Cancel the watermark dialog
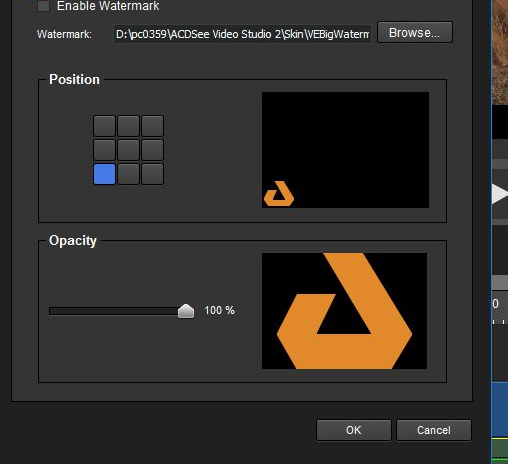Image resolution: width=509 pixels, height=464 pixels. (x=434, y=430)
